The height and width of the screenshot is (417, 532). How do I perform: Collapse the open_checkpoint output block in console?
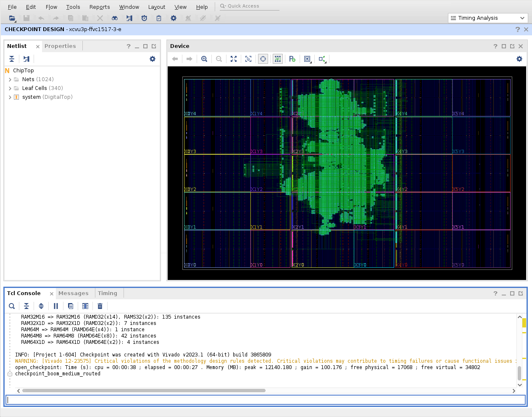click(10, 374)
